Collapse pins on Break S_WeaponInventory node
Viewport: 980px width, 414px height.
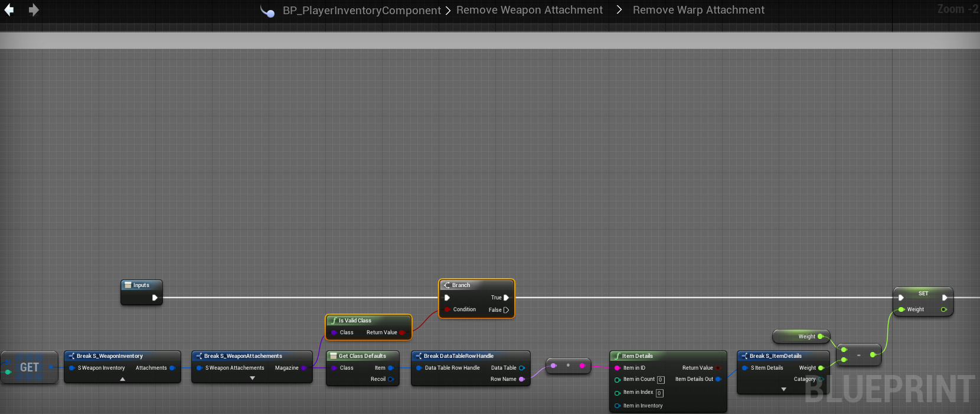pos(122,379)
